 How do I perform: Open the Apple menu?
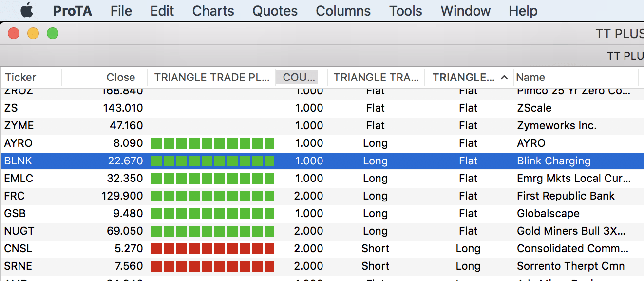(x=26, y=10)
